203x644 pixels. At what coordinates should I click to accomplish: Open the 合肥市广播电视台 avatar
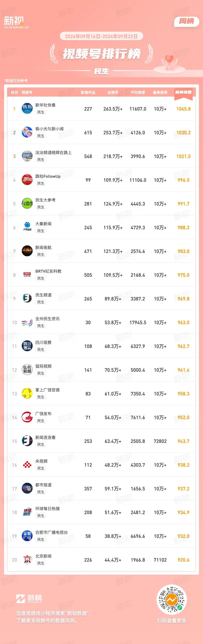point(27,536)
